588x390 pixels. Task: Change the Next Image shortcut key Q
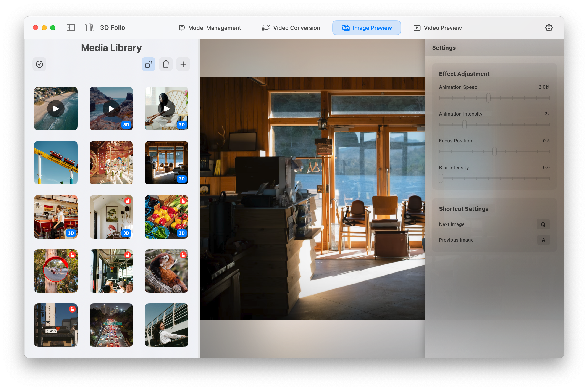(x=543, y=224)
